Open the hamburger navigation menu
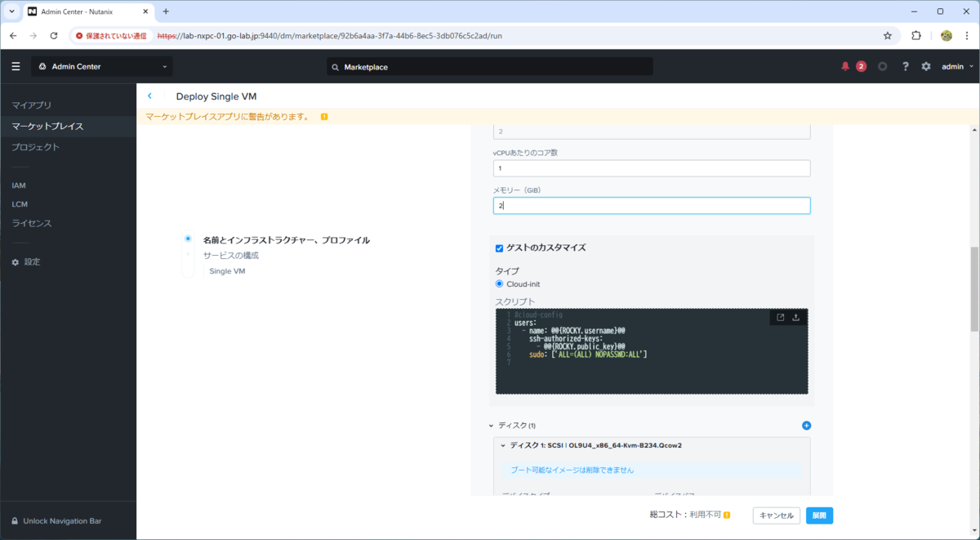Screen dimensions: 980x540 (x=16, y=66)
